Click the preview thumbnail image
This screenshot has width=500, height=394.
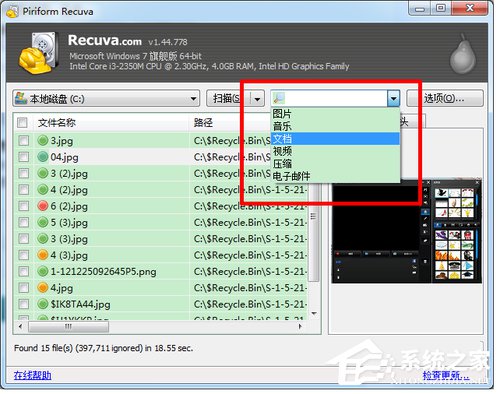[407, 232]
